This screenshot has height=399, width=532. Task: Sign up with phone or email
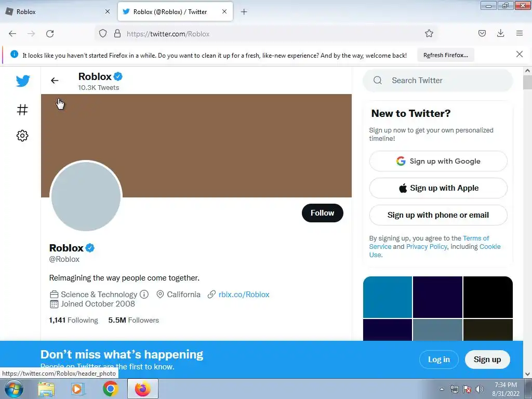coord(438,215)
